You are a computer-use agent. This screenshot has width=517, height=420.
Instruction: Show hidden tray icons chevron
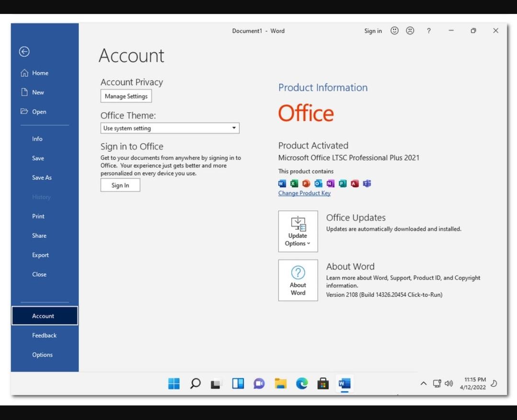pos(424,384)
